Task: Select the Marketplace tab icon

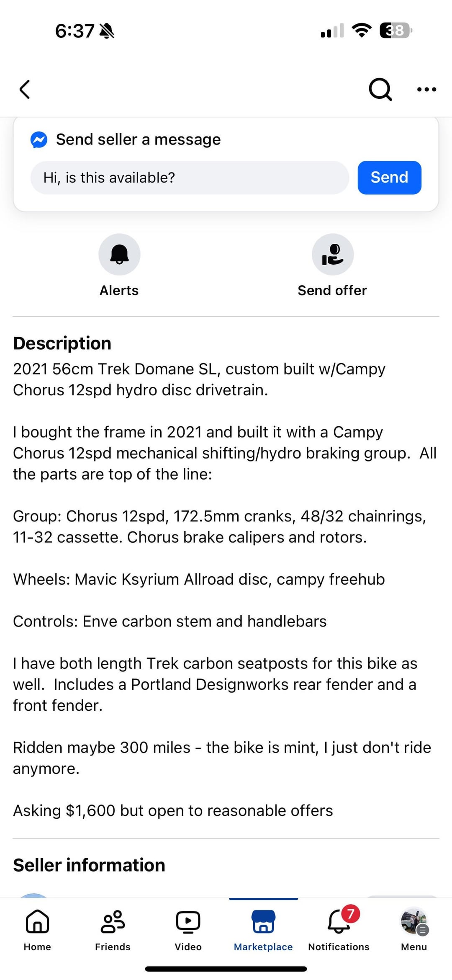Action: [263, 921]
